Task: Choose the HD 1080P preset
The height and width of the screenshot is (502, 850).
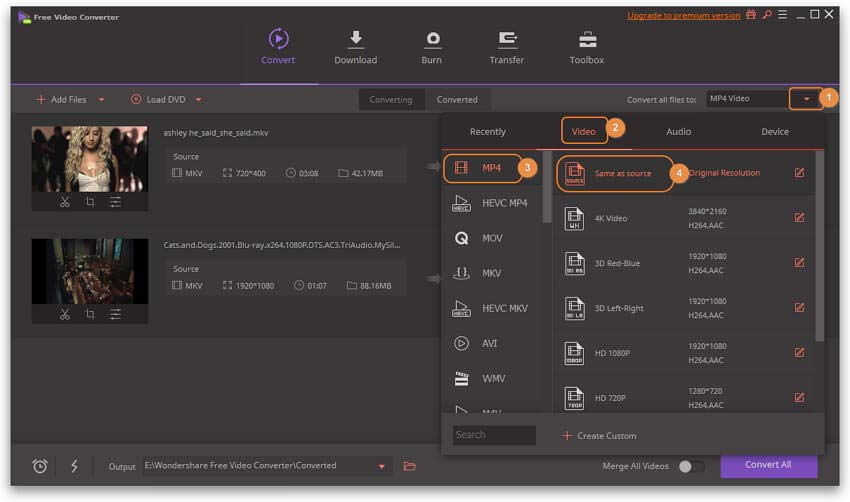Action: tap(684, 353)
